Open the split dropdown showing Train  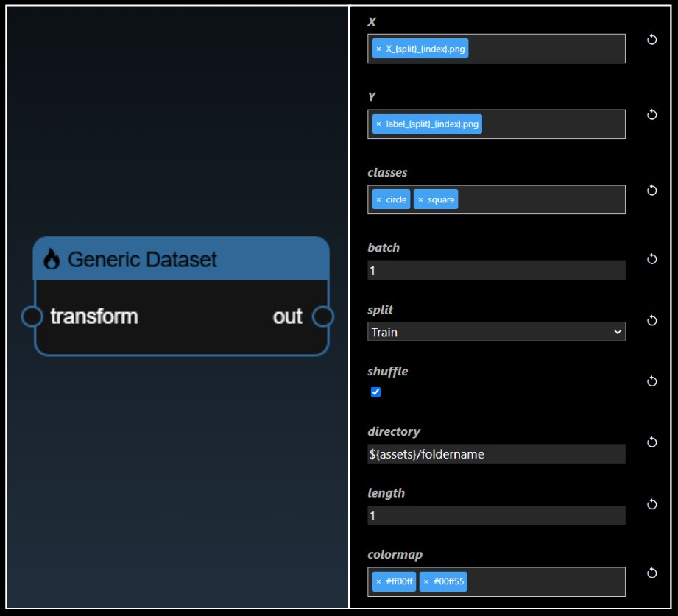coord(496,332)
